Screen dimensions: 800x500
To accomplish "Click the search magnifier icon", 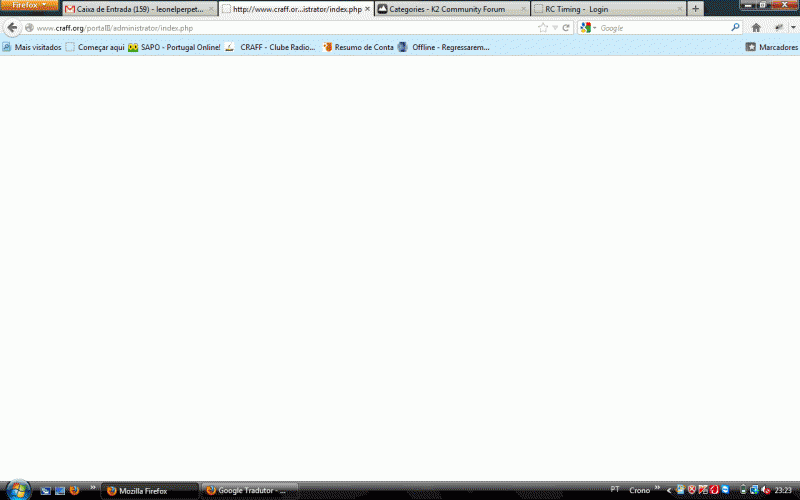I will click(x=735, y=28).
